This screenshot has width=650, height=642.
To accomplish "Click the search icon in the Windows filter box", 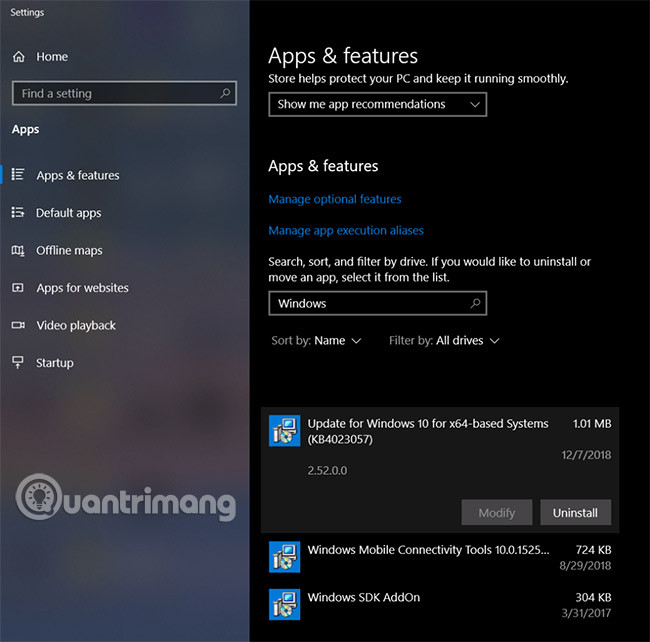I will [x=476, y=303].
